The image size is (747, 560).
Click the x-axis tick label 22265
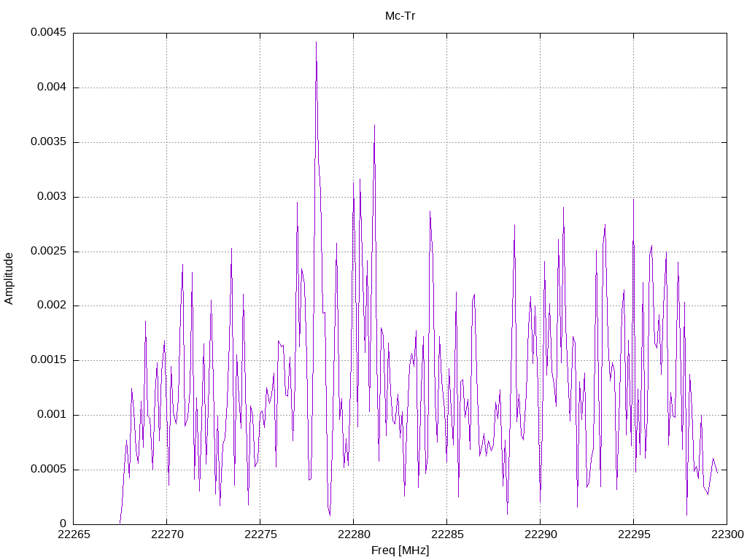[74, 534]
